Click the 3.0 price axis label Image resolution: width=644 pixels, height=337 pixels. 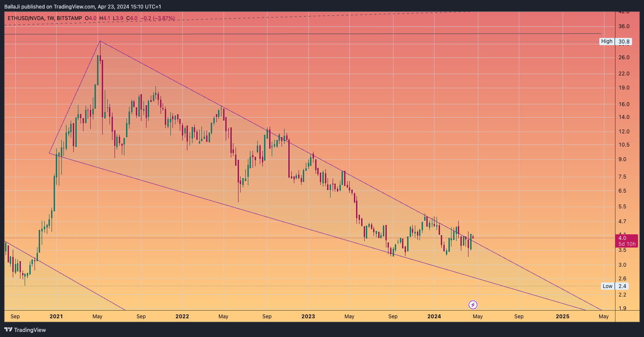click(x=622, y=265)
